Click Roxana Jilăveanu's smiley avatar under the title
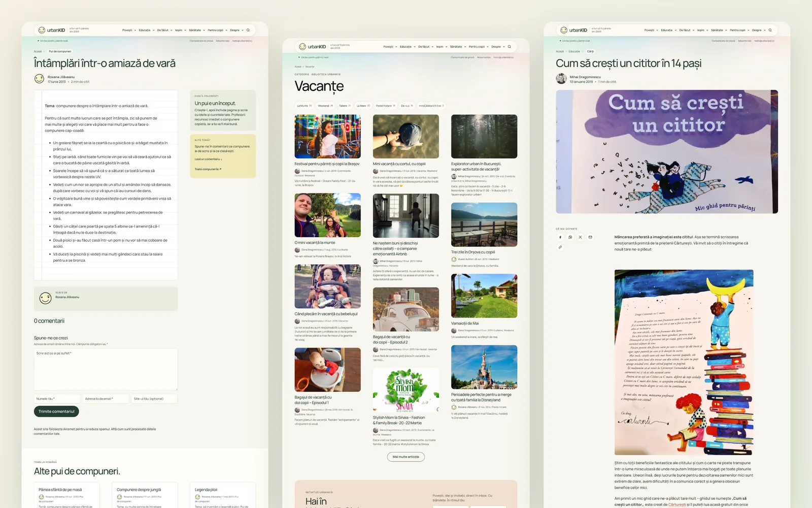The width and height of the screenshot is (812, 508). (x=39, y=79)
